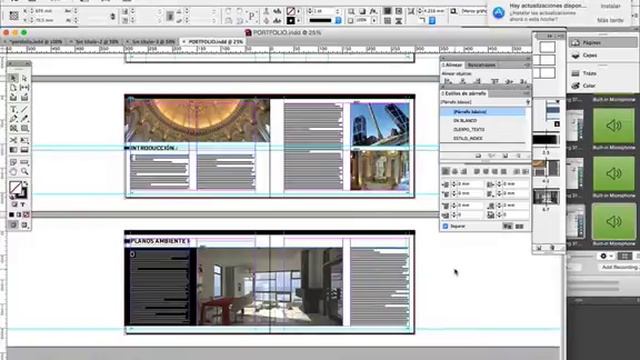
Task: Apply solid color button in toolbox
Action: click(x=11, y=215)
